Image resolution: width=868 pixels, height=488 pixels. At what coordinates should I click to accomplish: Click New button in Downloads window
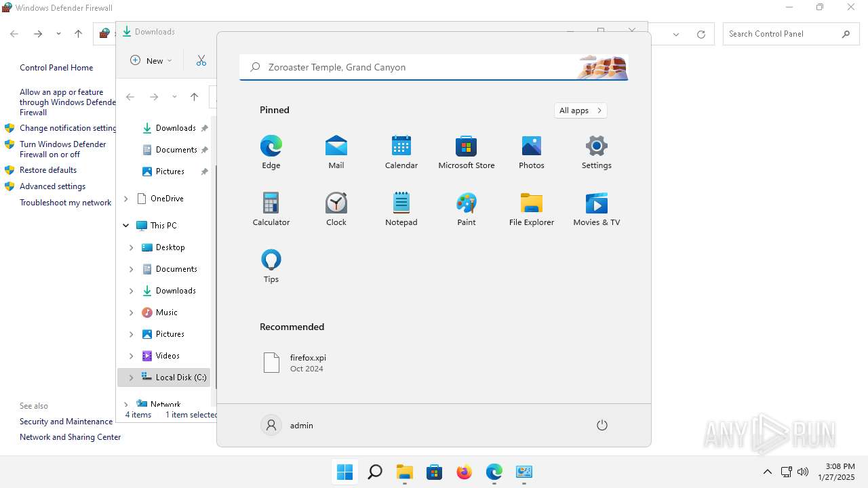pyautogui.click(x=151, y=60)
